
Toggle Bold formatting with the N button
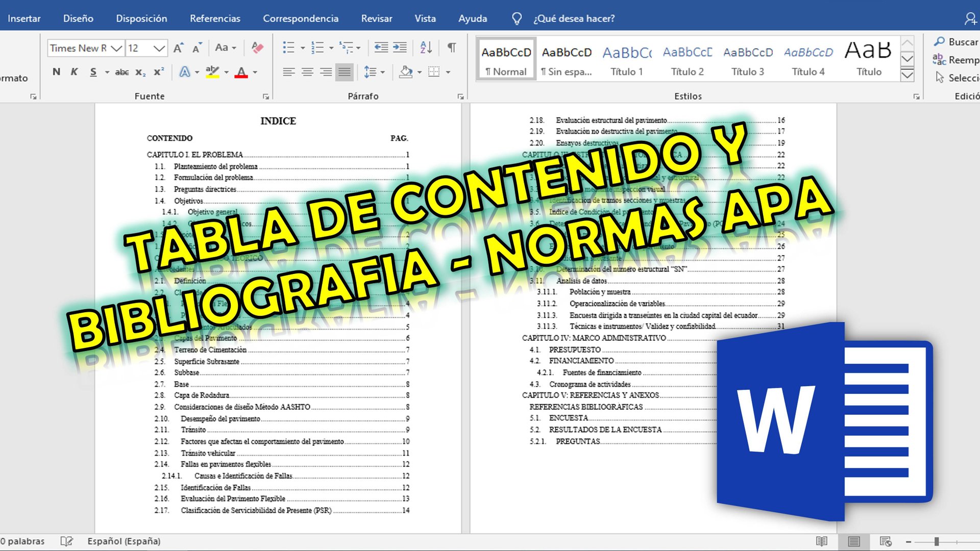pos(56,72)
